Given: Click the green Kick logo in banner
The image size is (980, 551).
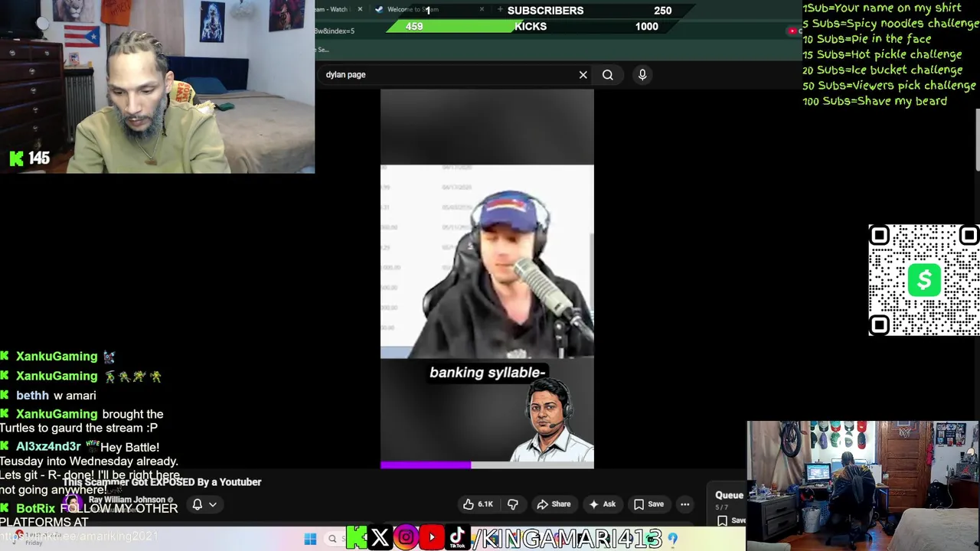Looking at the screenshot, I should (x=356, y=537).
